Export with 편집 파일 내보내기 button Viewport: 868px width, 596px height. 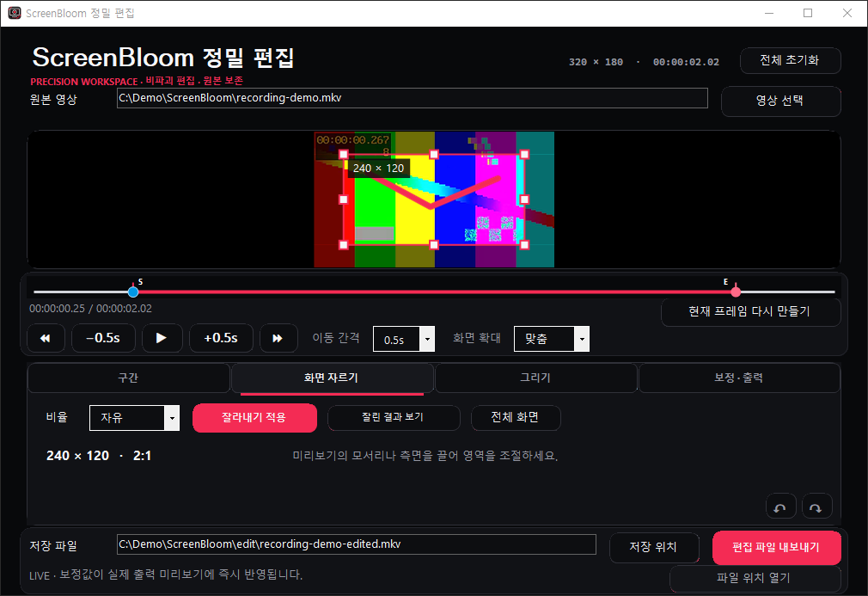click(777, 547)
